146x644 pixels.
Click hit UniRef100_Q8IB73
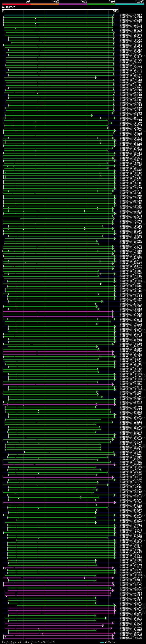pyautogui.click(x=131, y=168)
